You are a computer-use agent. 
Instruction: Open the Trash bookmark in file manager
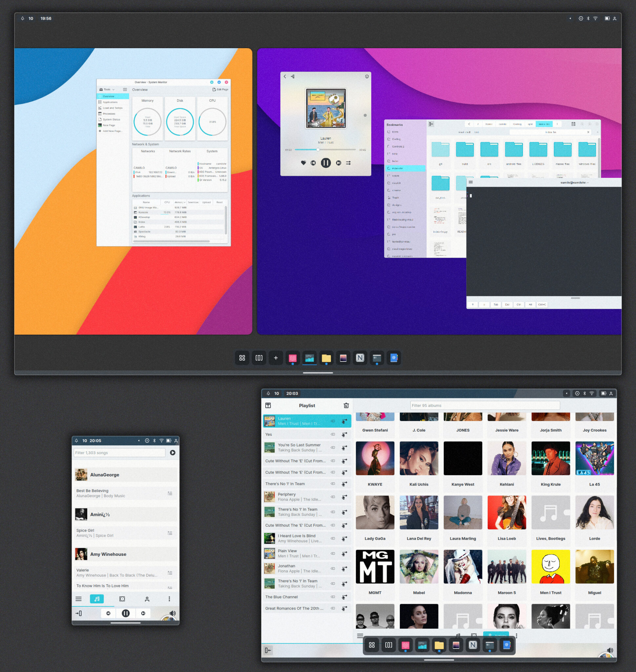pos(405,198)
